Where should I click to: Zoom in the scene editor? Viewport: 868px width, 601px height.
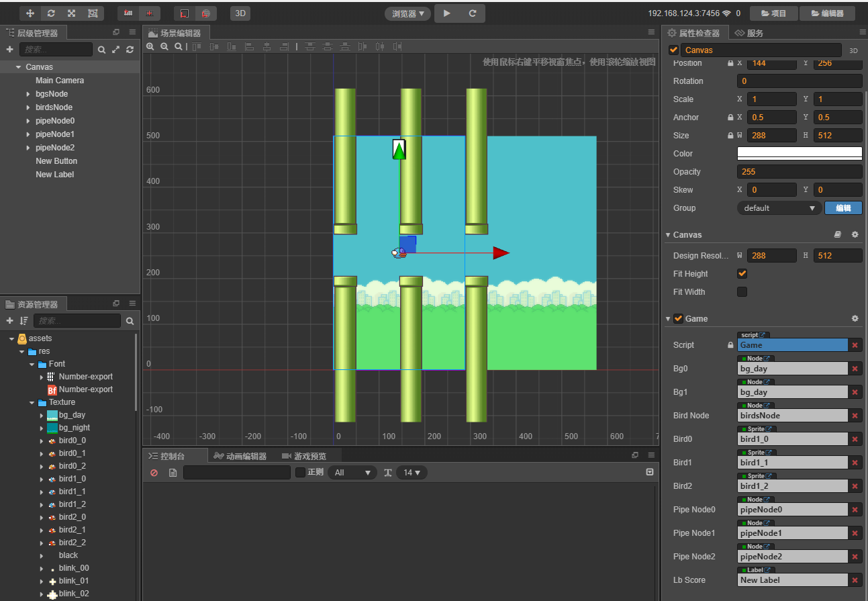(150, 47)
